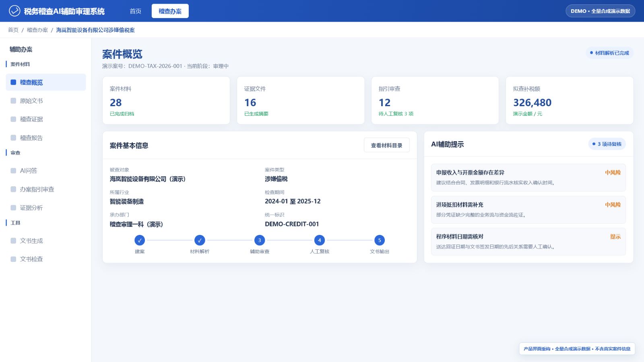Go to 首页 breadcrumb link

click(x=13, y=30)
